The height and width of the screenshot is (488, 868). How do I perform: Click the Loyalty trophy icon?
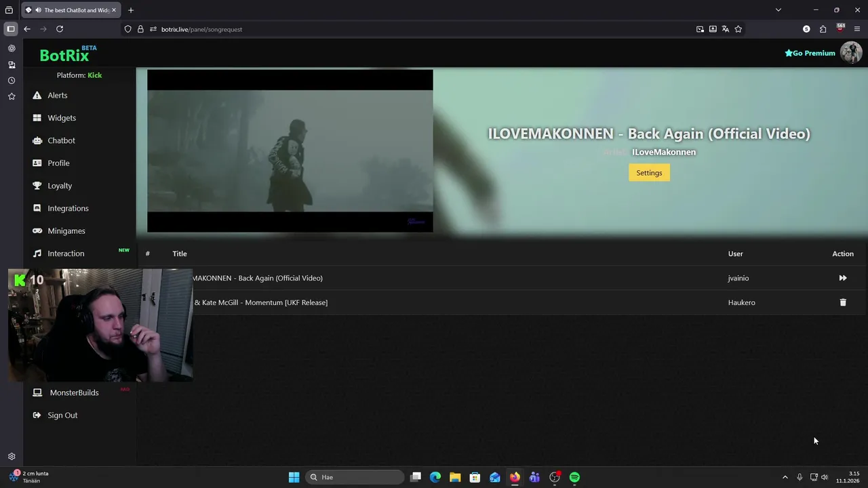pyautogui.click(x=37, y=186)
